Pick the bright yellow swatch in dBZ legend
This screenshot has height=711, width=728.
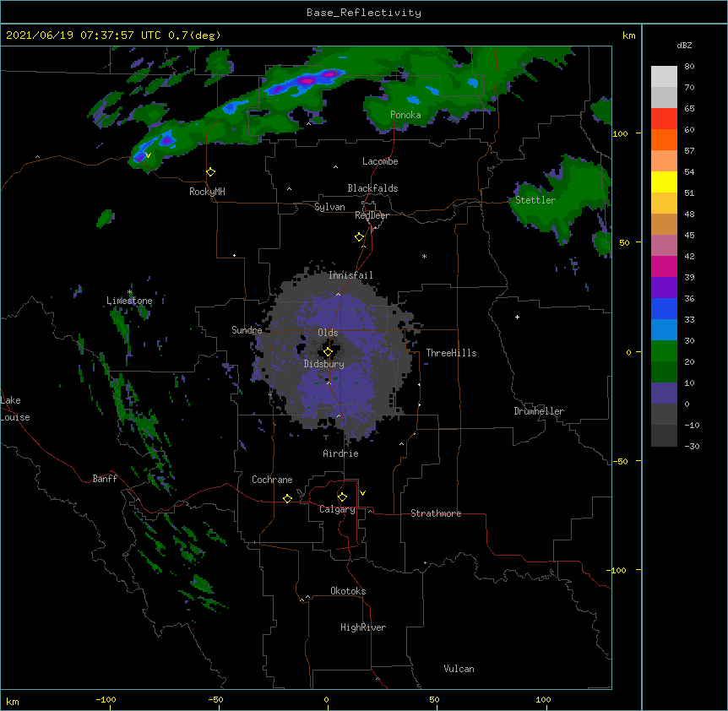pos(664,182)
